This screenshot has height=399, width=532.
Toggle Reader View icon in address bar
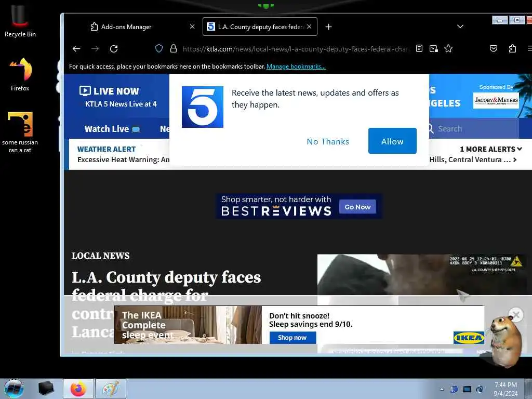click(419, 48)
